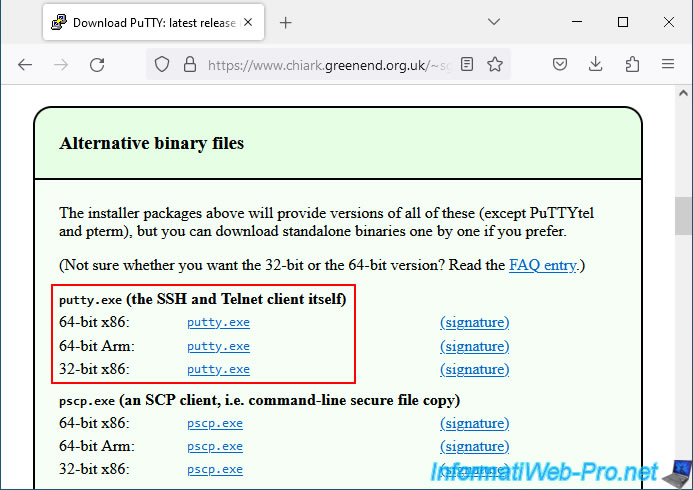Go back to the previous page

click(x=25, y=65)
